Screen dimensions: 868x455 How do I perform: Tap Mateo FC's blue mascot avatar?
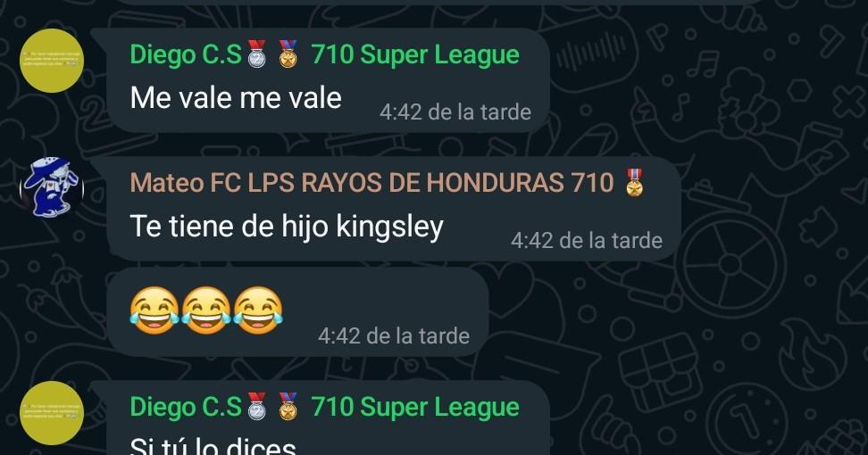(x=52, y=188)
